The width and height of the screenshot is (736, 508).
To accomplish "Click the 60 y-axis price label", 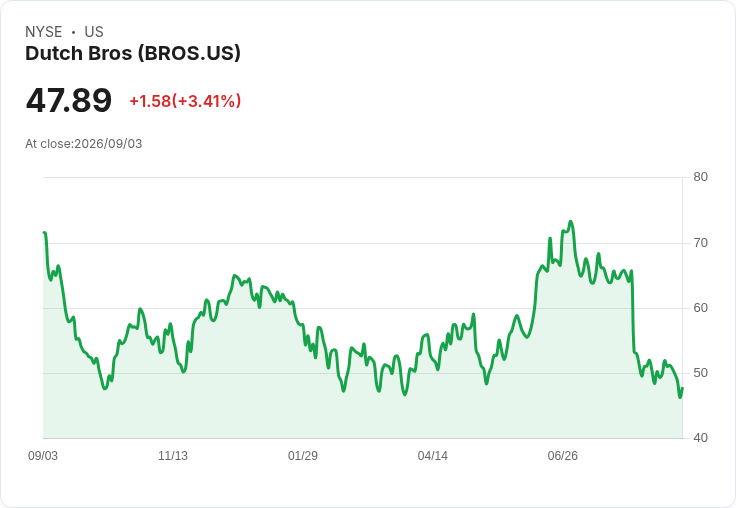I will pyautogui.click(x=700, y=308).
